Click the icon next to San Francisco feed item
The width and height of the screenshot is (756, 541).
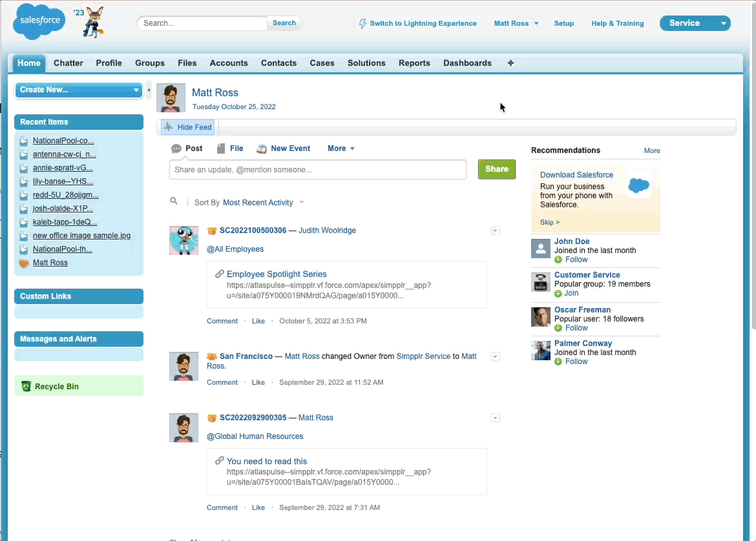(x=212, y=356)
